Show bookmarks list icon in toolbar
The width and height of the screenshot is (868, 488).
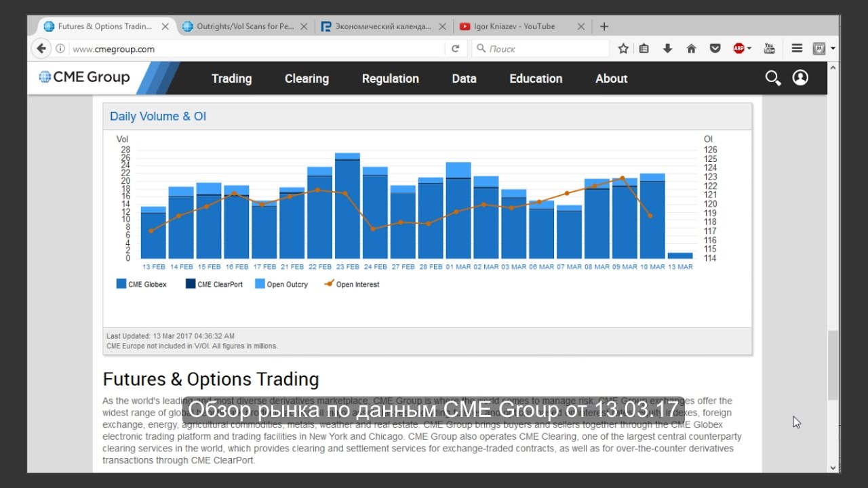pos(644,49)
